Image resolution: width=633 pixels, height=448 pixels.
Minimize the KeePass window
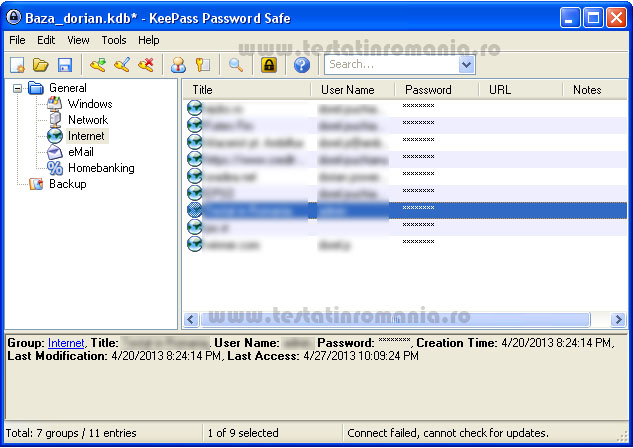570,18
